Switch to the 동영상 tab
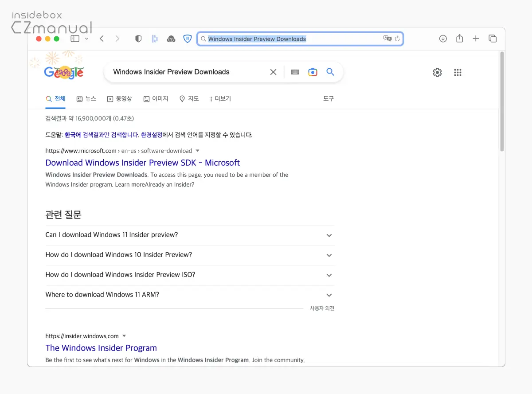532x394 pixels. pos(120,98)
